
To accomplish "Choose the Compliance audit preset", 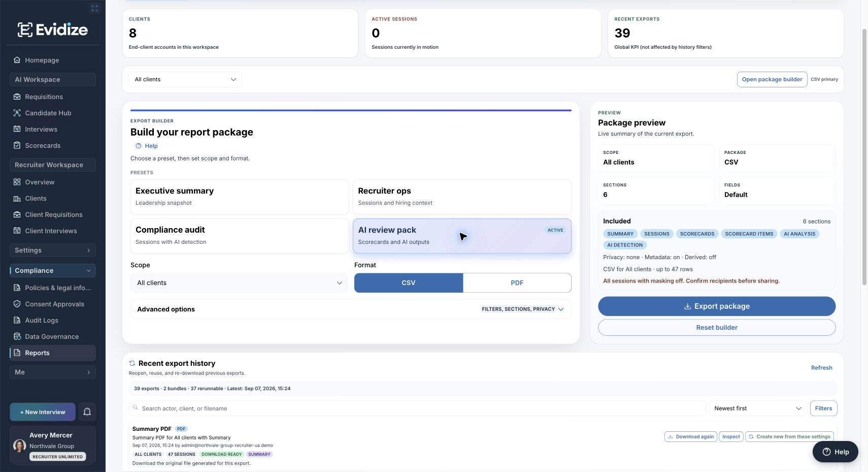I will pyautogui.click(x=240, y=236).
